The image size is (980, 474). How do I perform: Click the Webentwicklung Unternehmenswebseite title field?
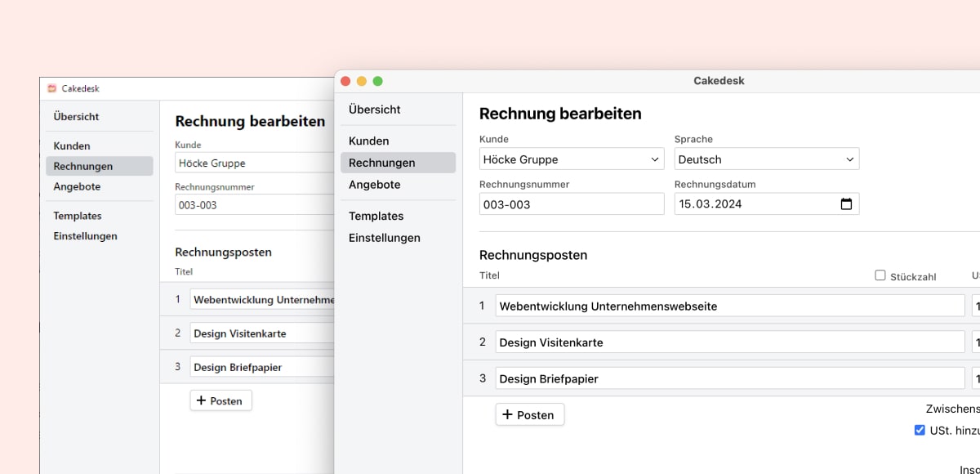[x=729, y=306]
